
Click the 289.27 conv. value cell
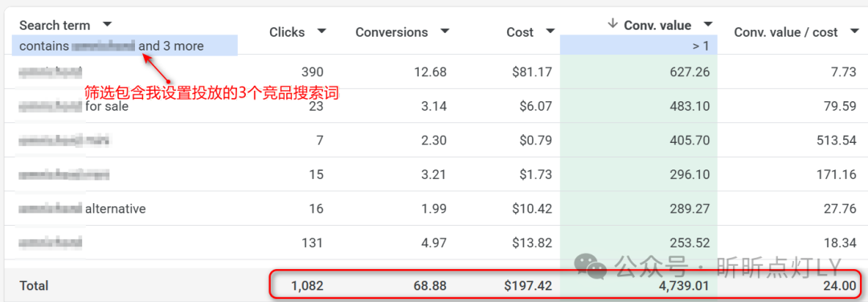[690, 209]
